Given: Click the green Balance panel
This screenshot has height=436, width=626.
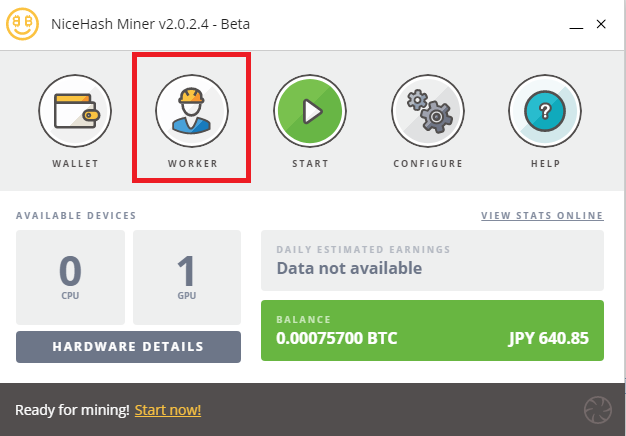Looking at the screenshot, I should [x=432, y=331].
